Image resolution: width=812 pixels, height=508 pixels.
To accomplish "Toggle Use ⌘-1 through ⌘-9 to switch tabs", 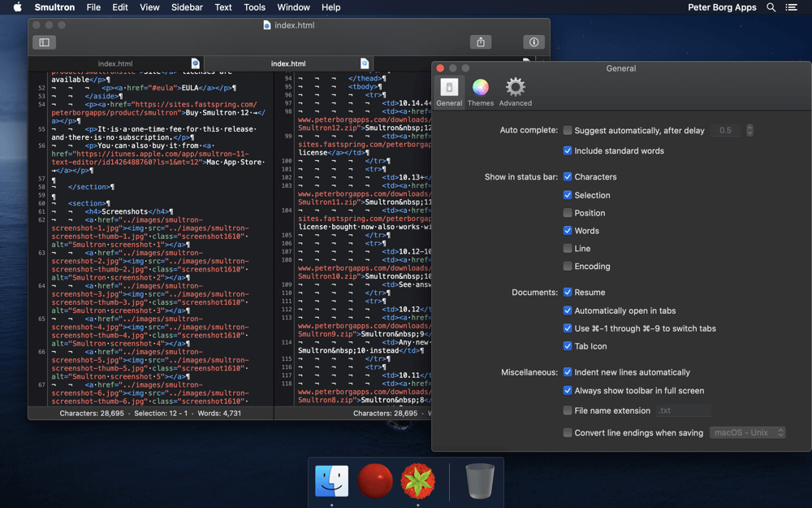I will pos(568,328).
